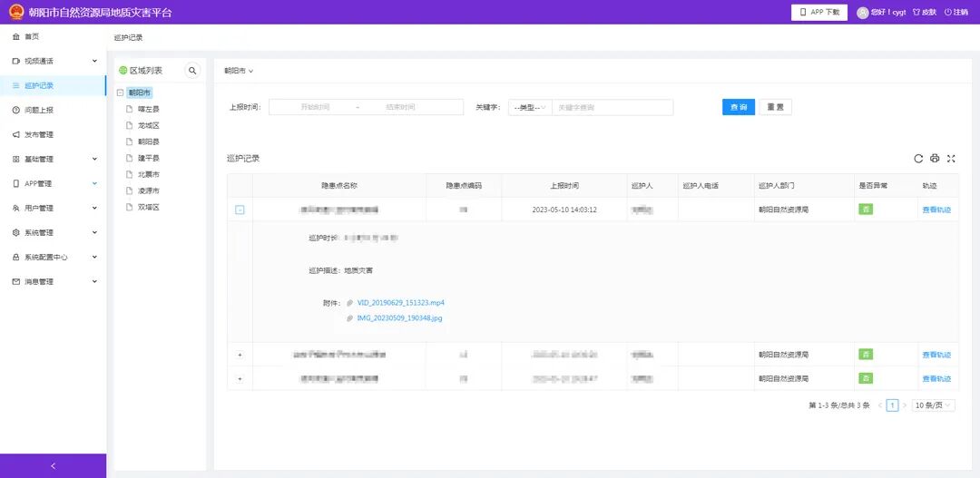
Task: Select 双塔区 in the region tree
Action: click(148, 206)
